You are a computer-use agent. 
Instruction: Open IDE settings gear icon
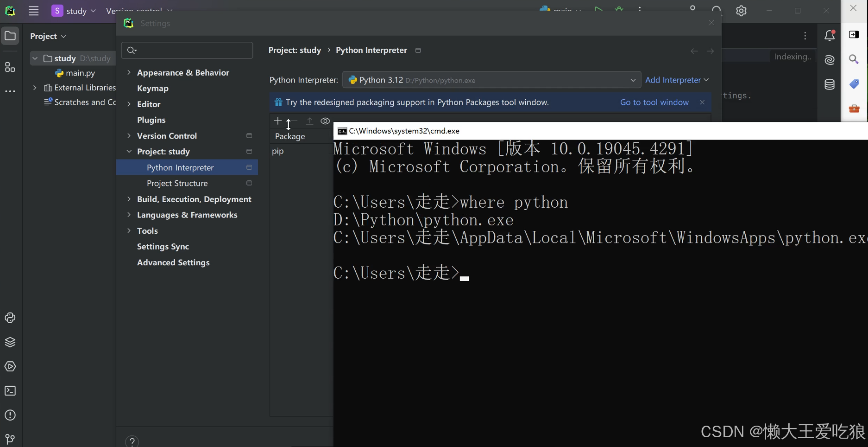click(741, 11)
